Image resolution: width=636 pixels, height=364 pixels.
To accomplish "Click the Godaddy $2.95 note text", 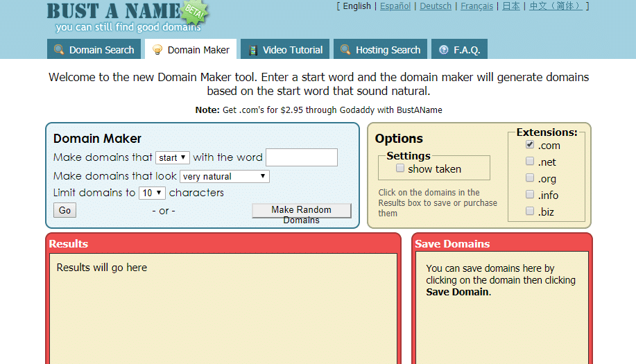I will (318, 110).
